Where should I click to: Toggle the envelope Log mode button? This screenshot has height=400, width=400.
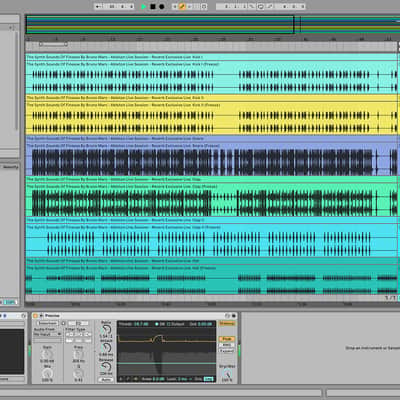[x=209, y=379]
